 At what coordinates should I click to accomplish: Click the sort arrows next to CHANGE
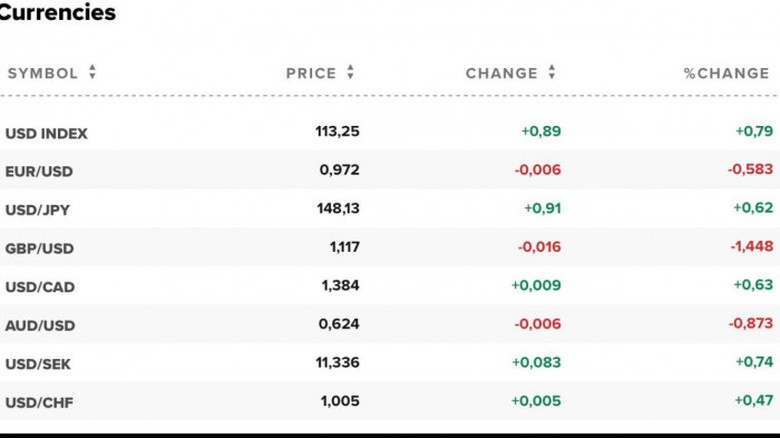(x=551, y=73)
